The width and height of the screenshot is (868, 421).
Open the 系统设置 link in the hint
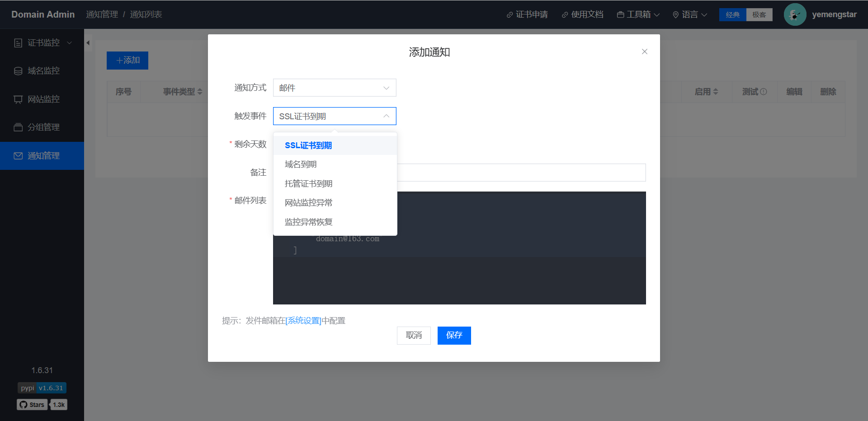click(303, 321)
